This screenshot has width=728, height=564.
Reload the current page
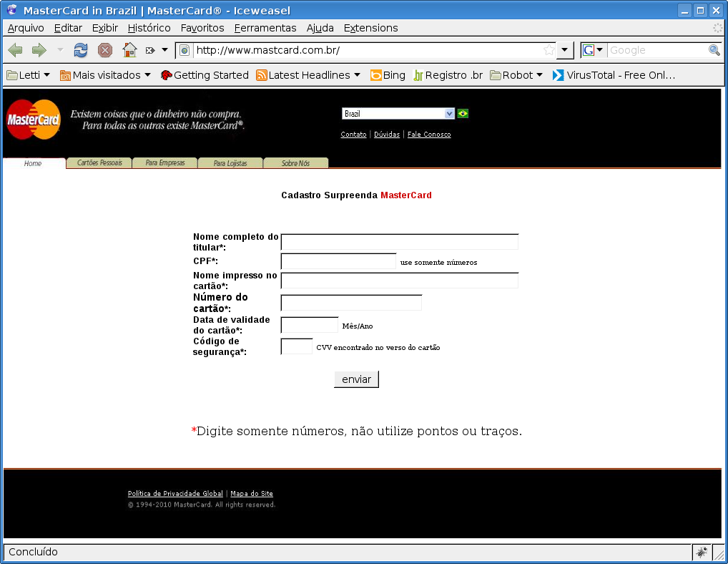tap(81, 49)
